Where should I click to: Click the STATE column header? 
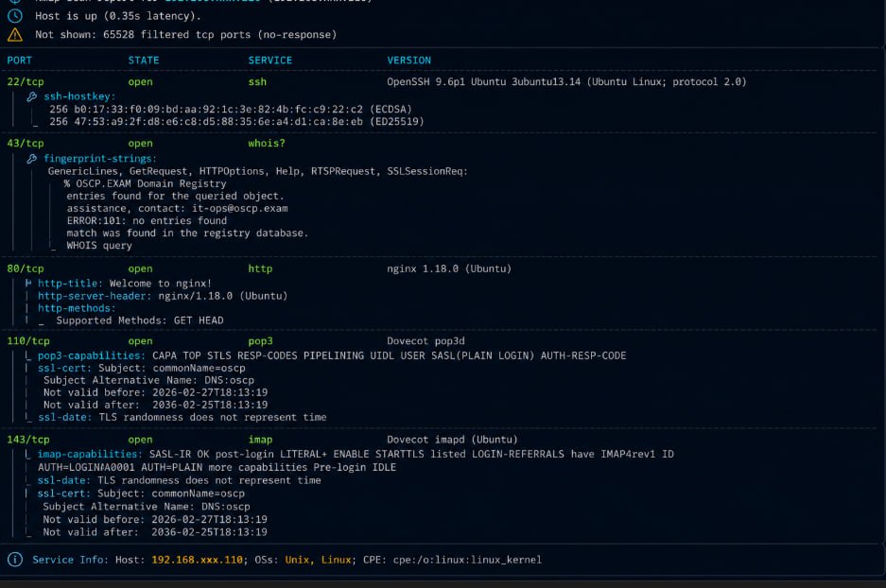[x=144, y=61]
